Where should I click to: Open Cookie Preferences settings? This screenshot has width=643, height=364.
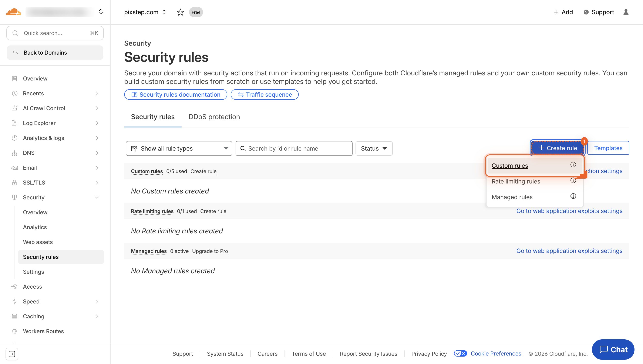click(x=496, y=354)
